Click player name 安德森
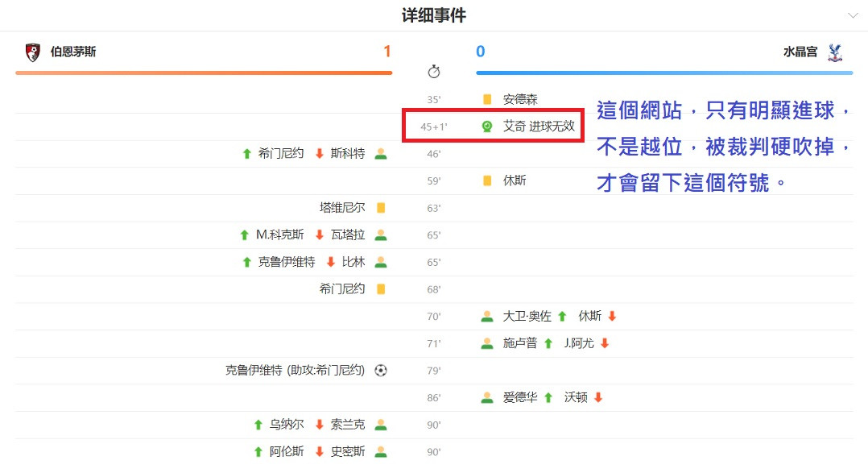Image resolution: width=868 pixels, height=473 pixels. click(520, 99)
